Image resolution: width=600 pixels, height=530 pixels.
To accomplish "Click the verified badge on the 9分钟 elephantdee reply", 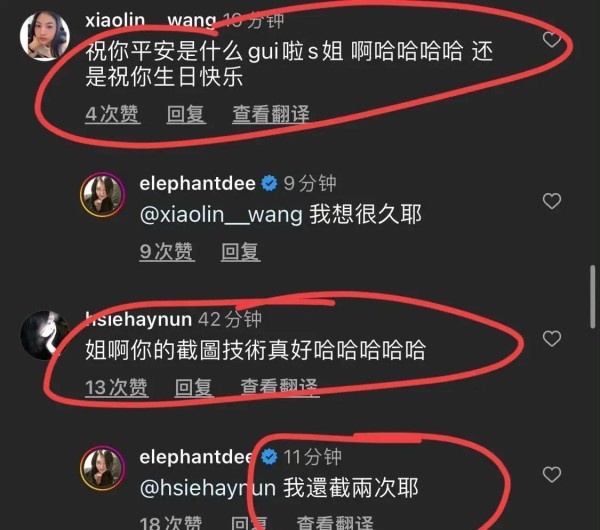I will [269, 183].
